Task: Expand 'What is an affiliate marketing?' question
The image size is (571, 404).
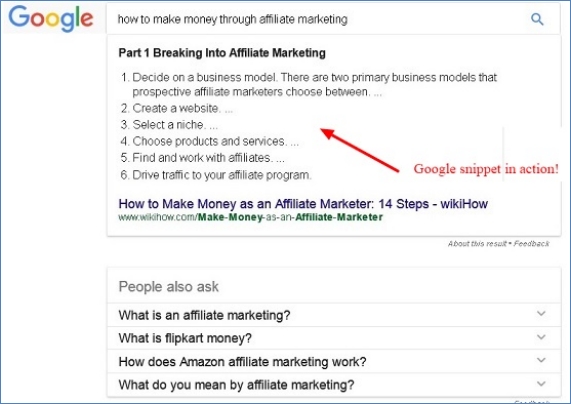Action: tap(334, 315)
